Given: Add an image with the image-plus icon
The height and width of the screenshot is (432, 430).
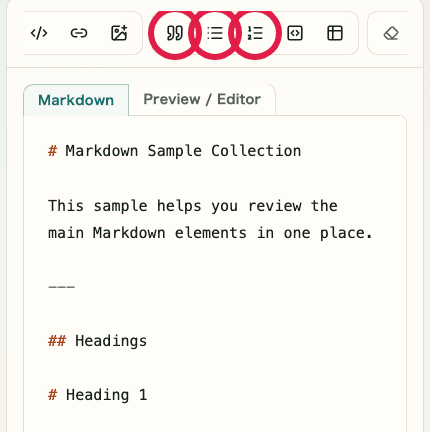Looking at the screenshot, I should tap(119, 33).
